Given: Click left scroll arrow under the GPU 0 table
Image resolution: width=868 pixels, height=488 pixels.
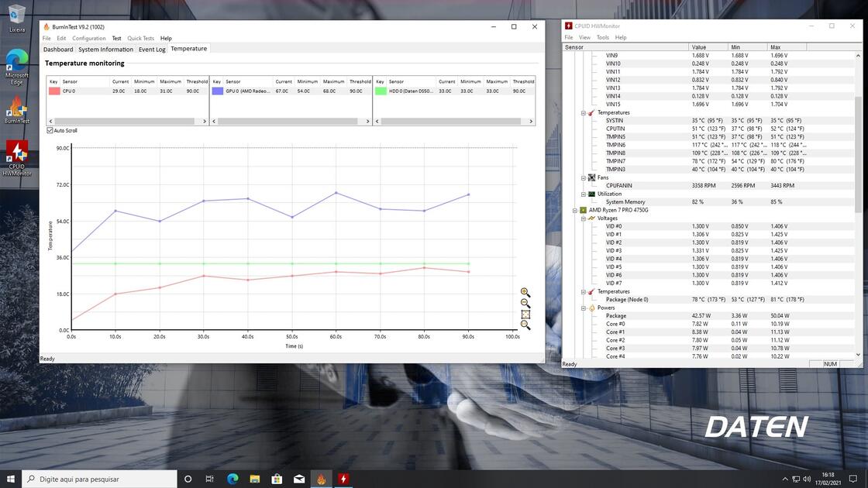Looking at the screenshot, I should (214, 121).
